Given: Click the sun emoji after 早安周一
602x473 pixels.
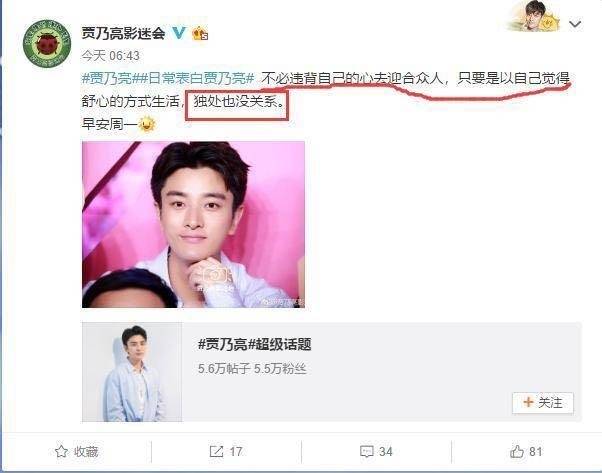Looking at the screenshot, I should point(147,124).
